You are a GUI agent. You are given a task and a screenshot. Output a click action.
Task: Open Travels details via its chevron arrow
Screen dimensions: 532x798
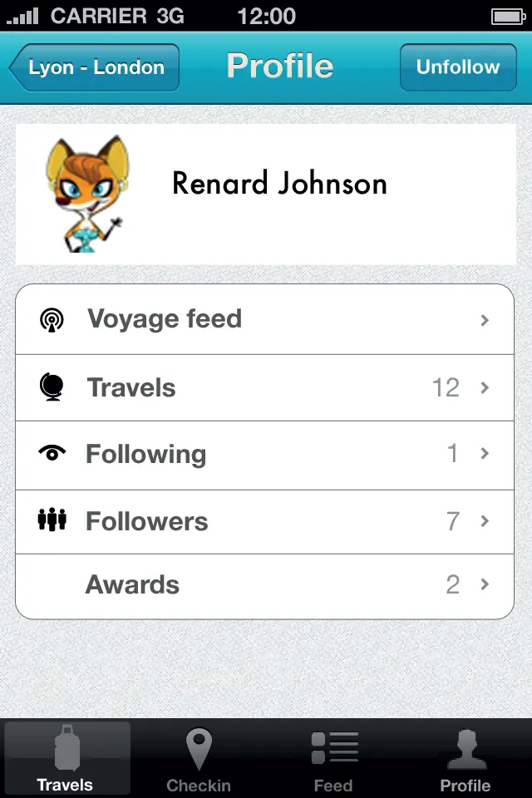pyautogui.click(x=485, y=387)
